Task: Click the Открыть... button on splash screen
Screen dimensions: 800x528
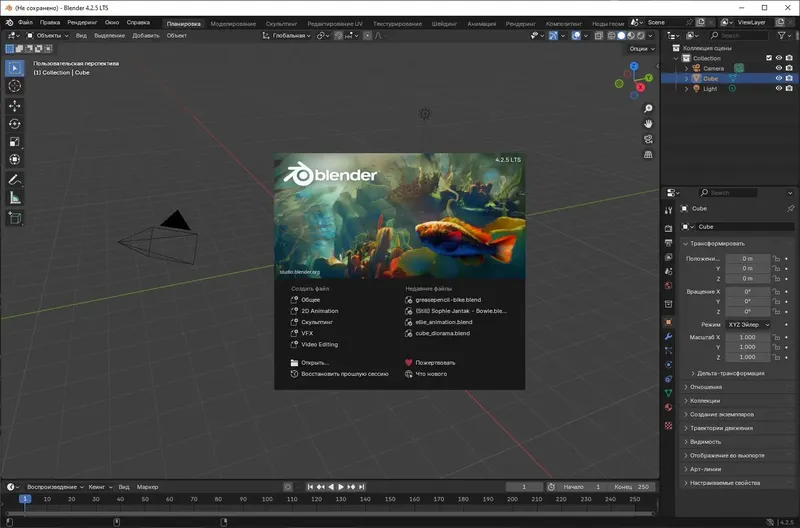Action: click(315, 362)
